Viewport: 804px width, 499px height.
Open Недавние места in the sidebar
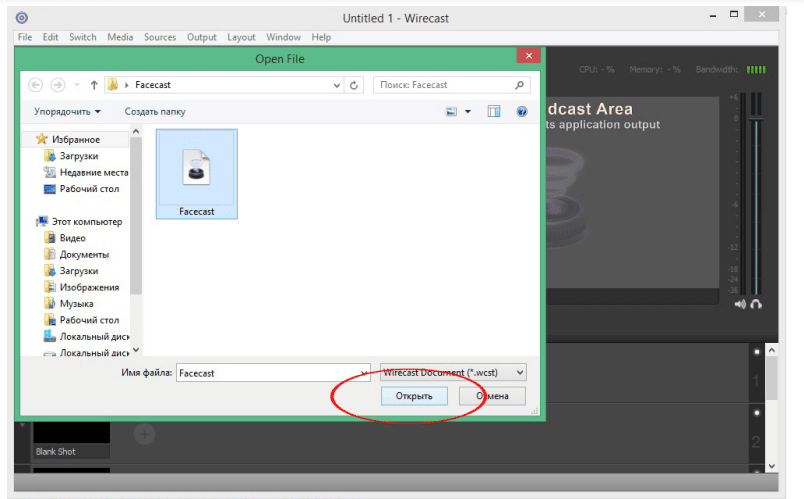tap(86, 172)
